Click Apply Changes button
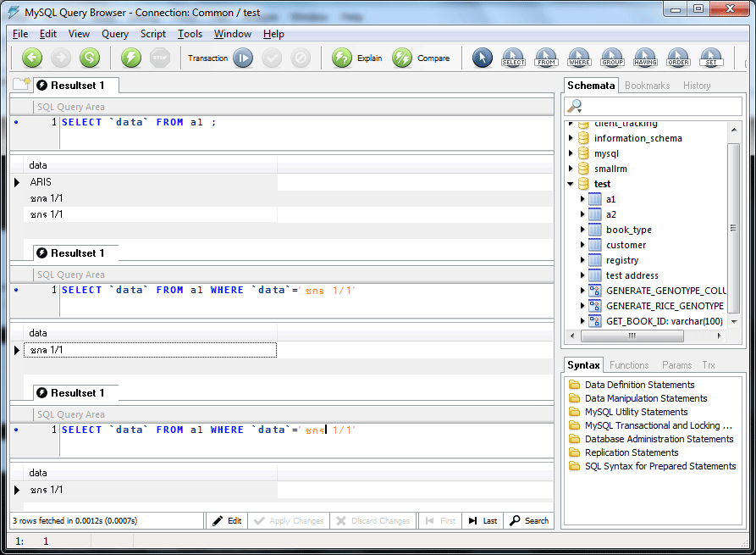This screenshot has height=555, width=756. pyautogui.click(x=289, y=521)
